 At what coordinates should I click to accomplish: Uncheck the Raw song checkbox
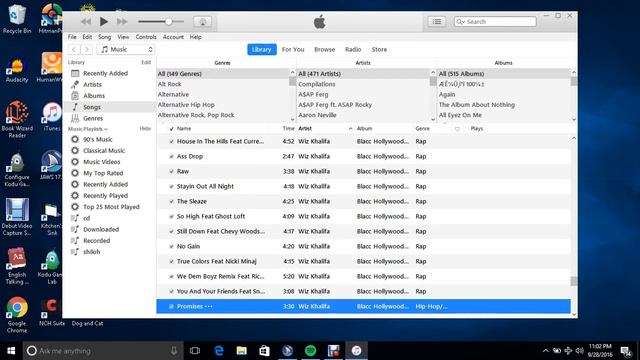coord(171,172)
